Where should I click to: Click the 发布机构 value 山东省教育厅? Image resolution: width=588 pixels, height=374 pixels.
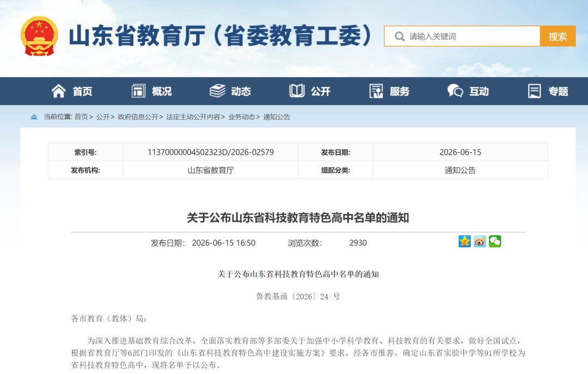pyautogui.click(x=211, y=170)
